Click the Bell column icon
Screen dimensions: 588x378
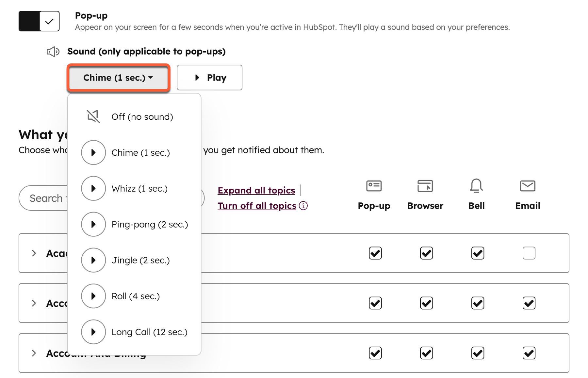(x=476, y=186)
